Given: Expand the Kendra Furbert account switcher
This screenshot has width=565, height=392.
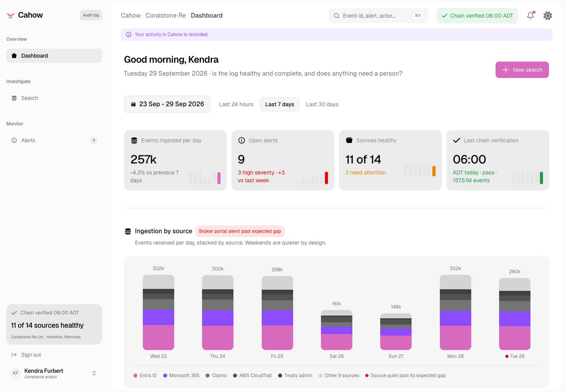Looking at the screenshot, I should tap(94, 373).
